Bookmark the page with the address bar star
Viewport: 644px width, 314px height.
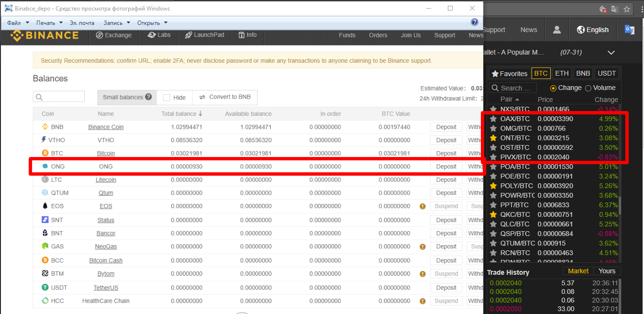pos(626,9)
